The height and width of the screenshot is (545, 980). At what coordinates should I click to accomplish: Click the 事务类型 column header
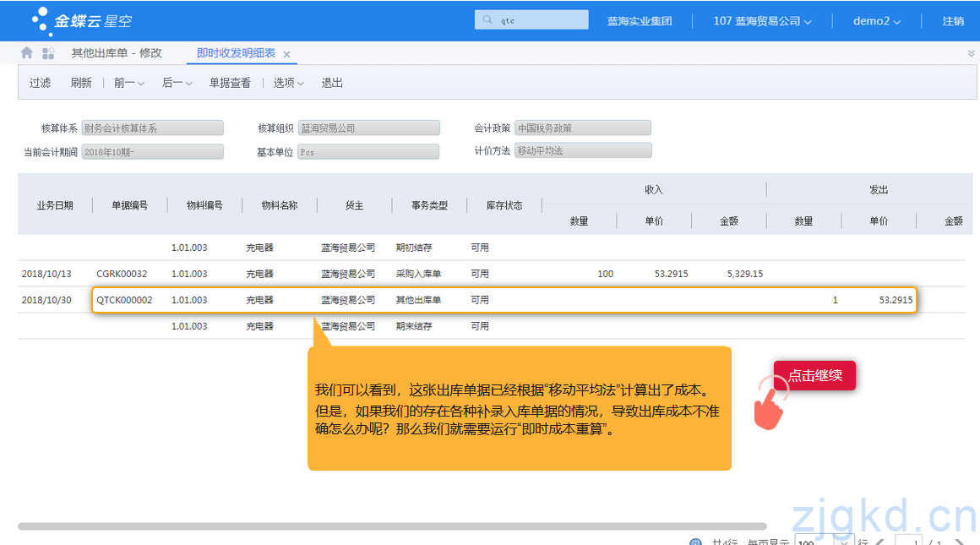tap(429, 205)
